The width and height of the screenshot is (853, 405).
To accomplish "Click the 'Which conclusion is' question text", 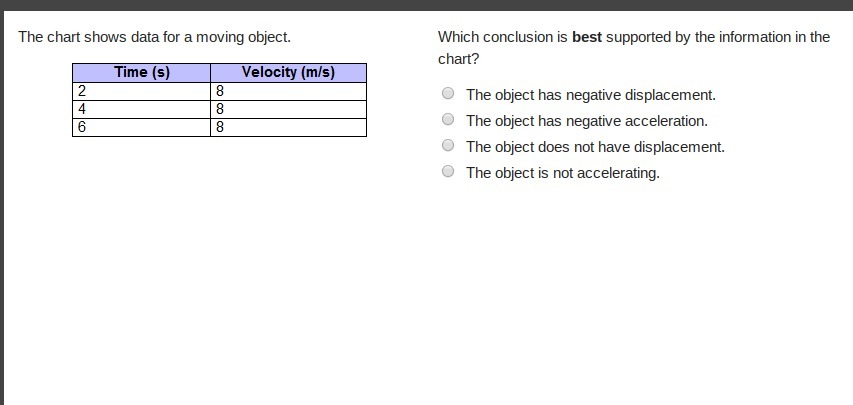I will 502,37.
